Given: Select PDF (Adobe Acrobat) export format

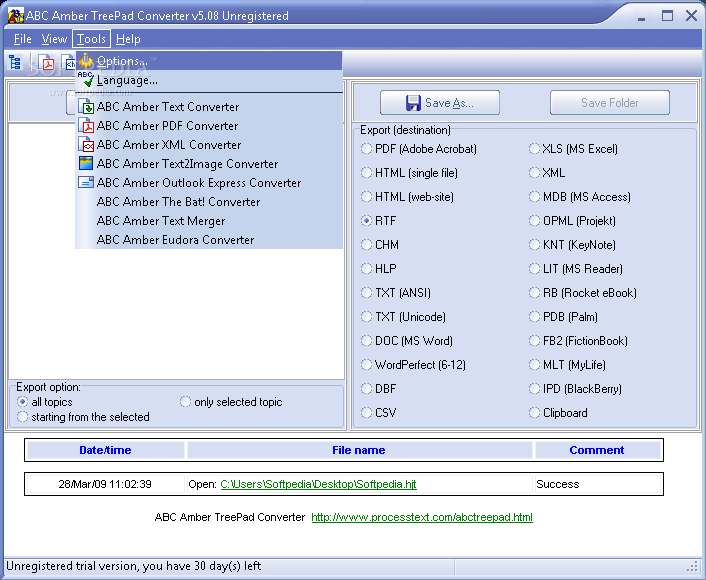Looking at the screenshot, I should coord(419,149).
